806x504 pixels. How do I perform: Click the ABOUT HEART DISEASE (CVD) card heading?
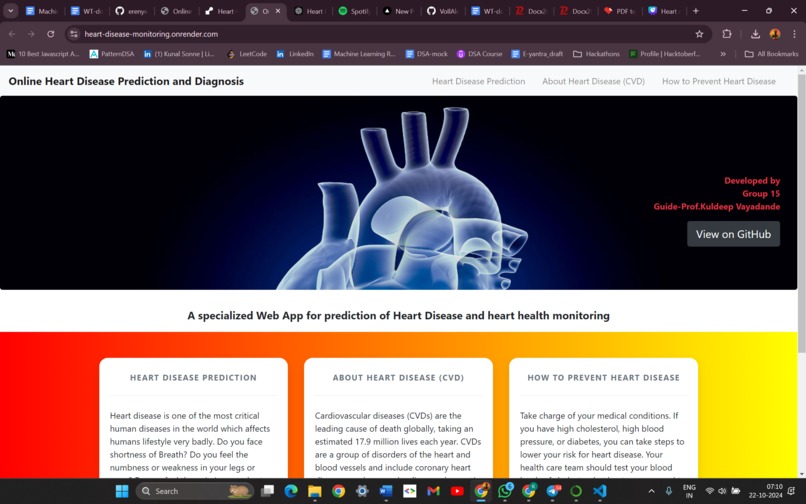[x=398, y=377]
